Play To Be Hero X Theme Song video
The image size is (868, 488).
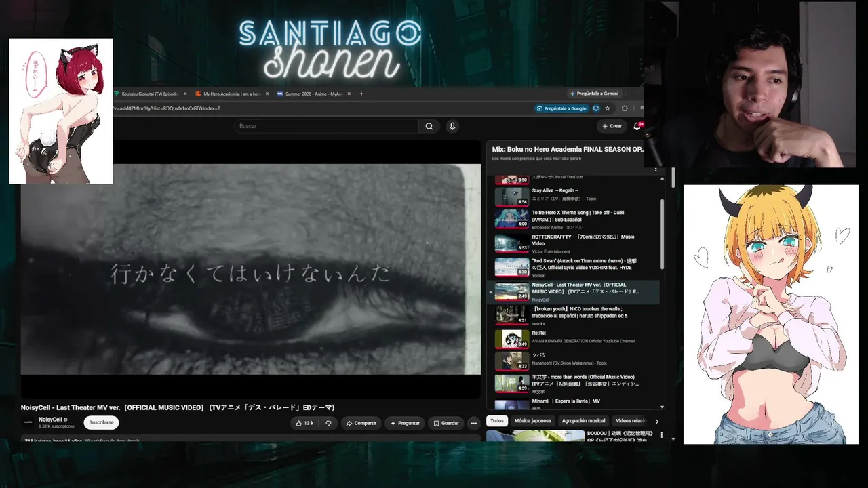click(x=572, y=219)
